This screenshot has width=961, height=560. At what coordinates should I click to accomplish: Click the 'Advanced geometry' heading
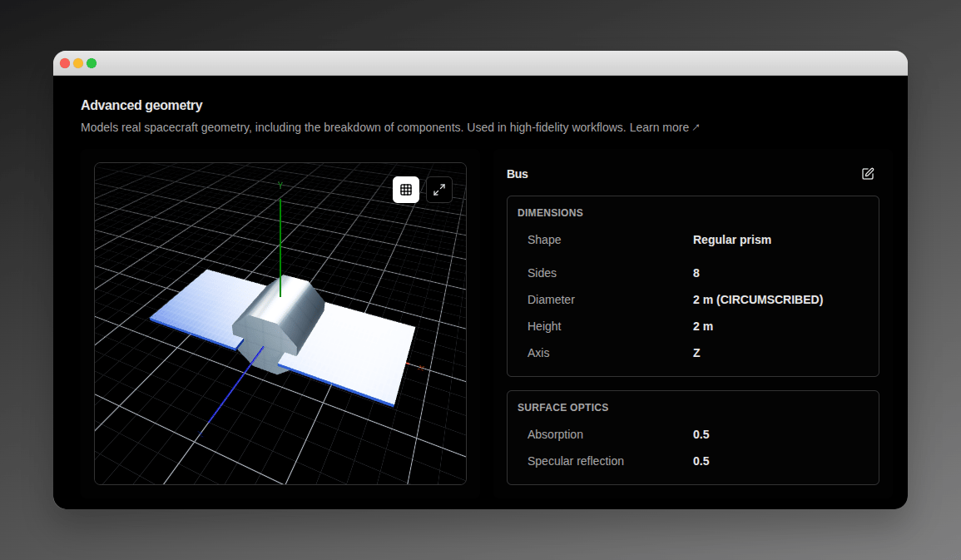pos(141,106)
